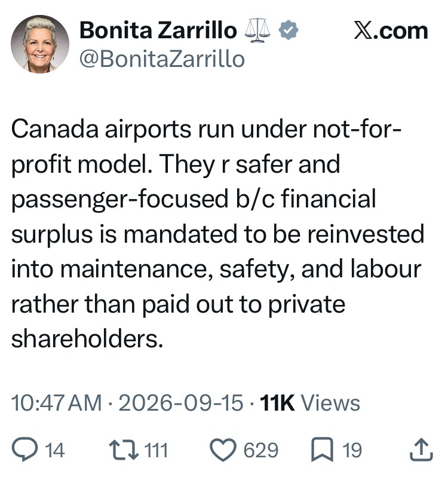
Task: Click the reply speech bubble icon
Action: coord(24,449)
